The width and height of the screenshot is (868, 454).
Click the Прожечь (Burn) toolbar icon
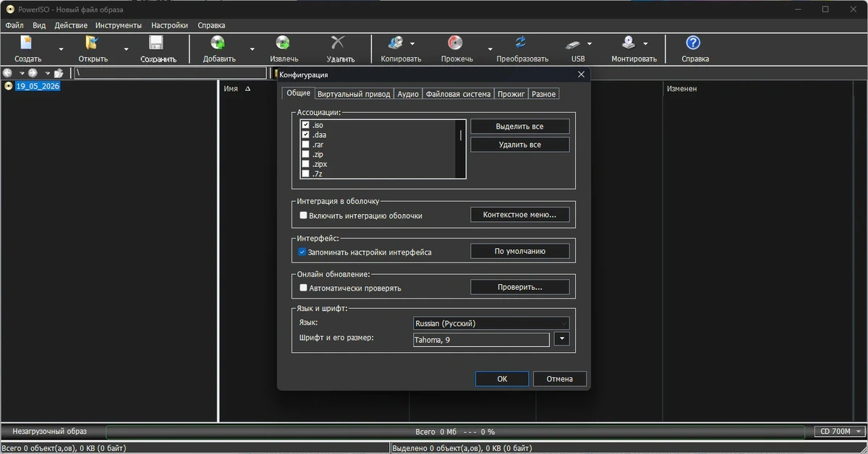click(456, 43)
